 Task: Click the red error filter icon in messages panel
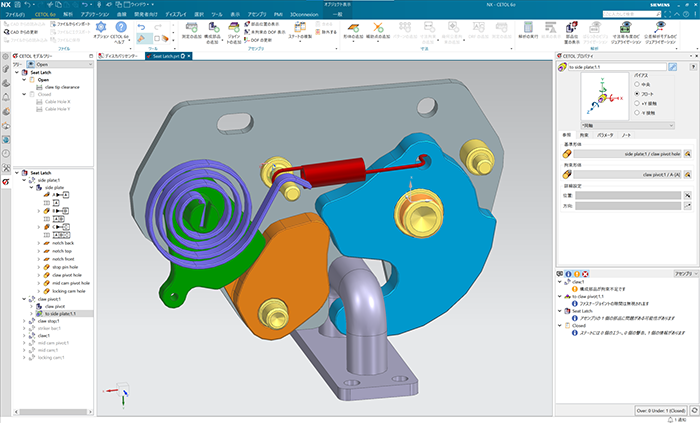(x=585, y=274)
